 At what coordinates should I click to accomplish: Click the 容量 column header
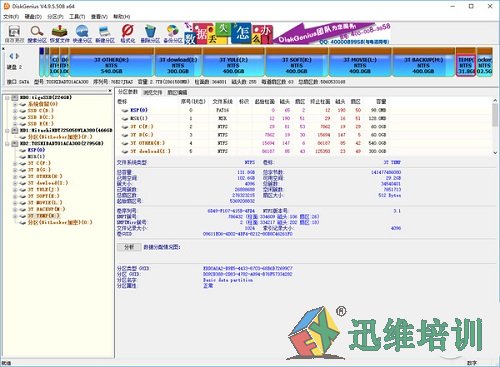click(381, 101)
